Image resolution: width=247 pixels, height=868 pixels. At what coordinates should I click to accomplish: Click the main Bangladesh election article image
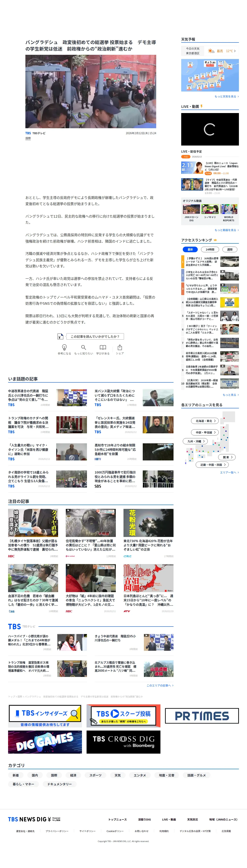click(x=91, y=91)
